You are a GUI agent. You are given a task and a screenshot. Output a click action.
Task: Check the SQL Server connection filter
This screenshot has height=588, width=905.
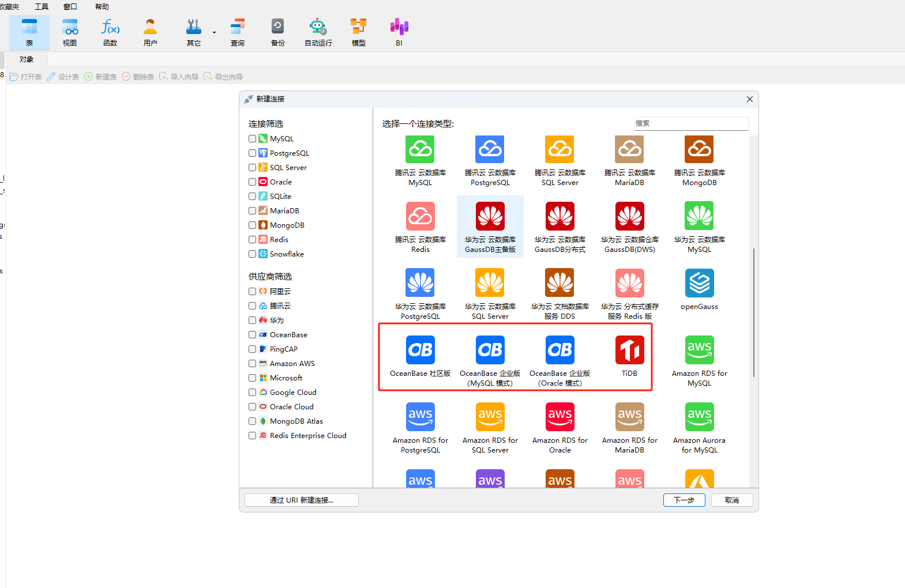pyautogui.click(x=252, y=167)
